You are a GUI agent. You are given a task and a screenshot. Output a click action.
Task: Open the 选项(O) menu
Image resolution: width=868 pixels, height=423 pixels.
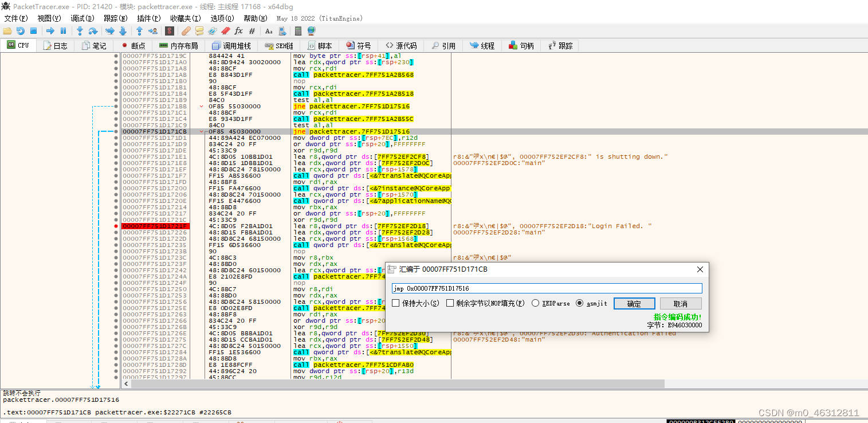(222, 18)
